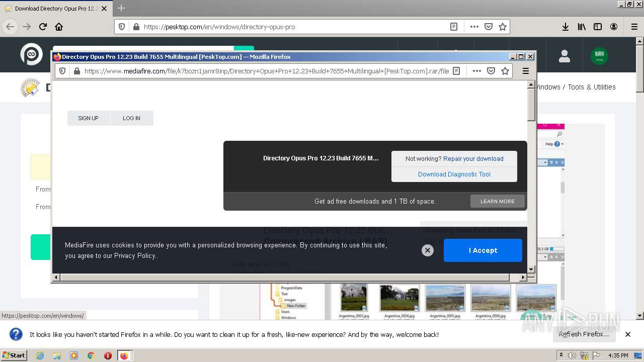Click the popup window shield icon

click(x=62, y=71)
